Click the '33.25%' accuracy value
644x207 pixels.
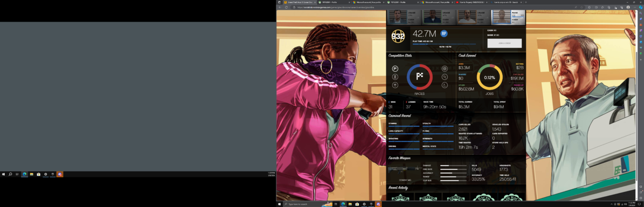[x=479, y=179]
